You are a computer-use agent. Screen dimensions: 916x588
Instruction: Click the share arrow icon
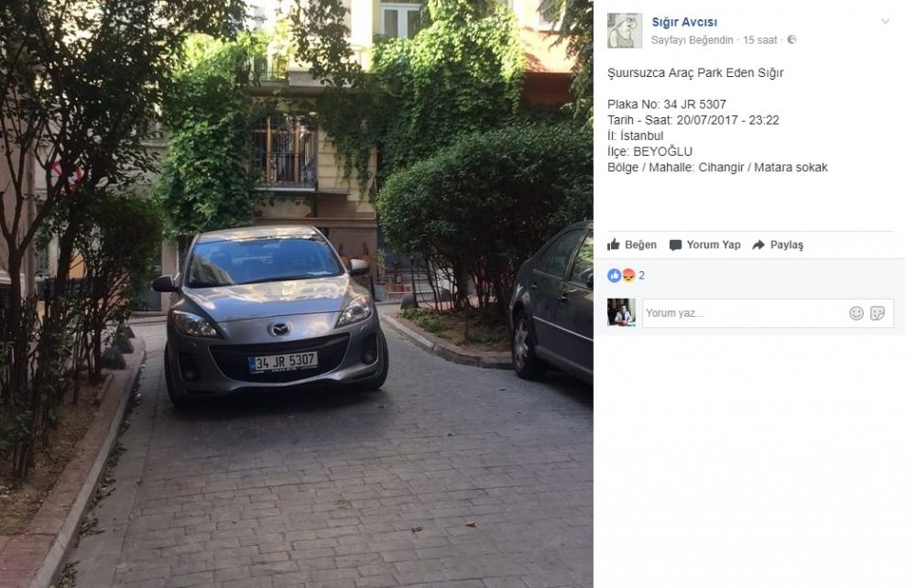[x=758, y=245]
